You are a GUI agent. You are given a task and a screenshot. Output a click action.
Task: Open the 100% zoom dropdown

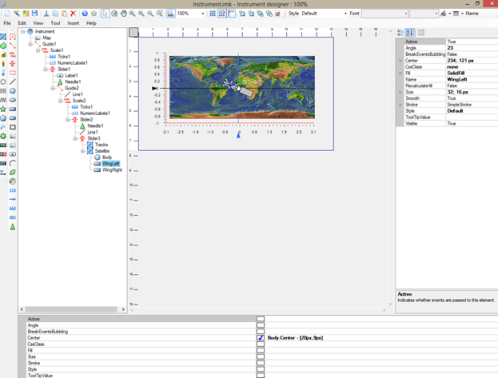tap(203, 13)
